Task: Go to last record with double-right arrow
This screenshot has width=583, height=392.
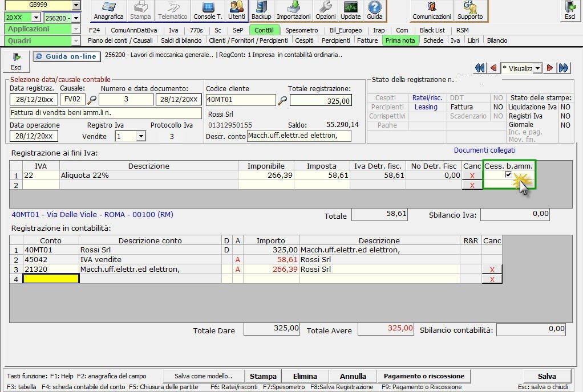Action: point(564,68)
